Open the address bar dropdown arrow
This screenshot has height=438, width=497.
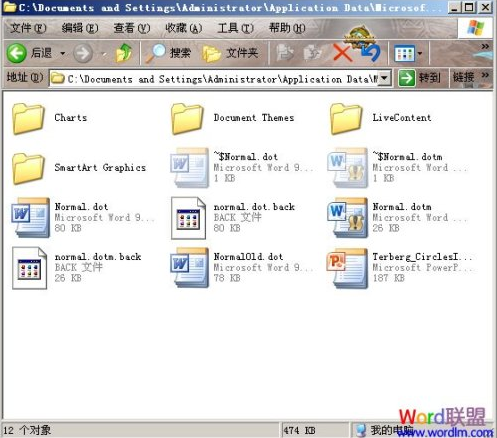coord(385,78)
